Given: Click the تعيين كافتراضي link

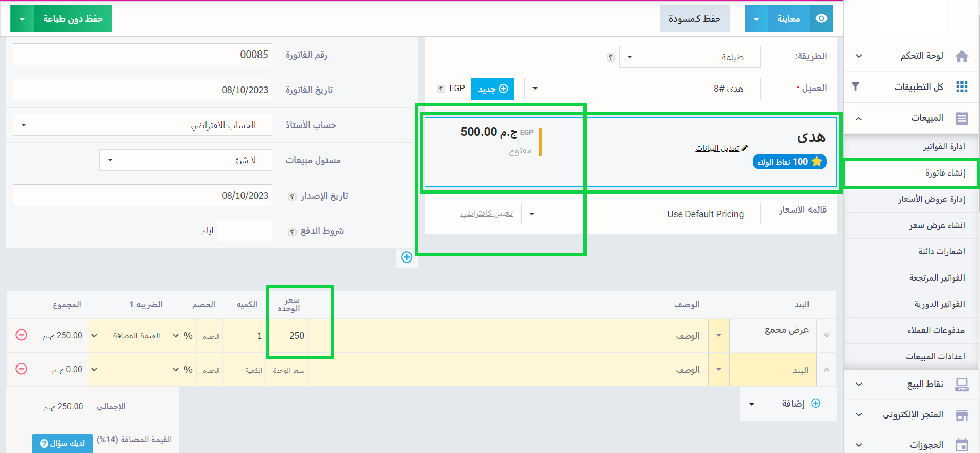Looking at the screenshot, I should (x=486, y=214).
